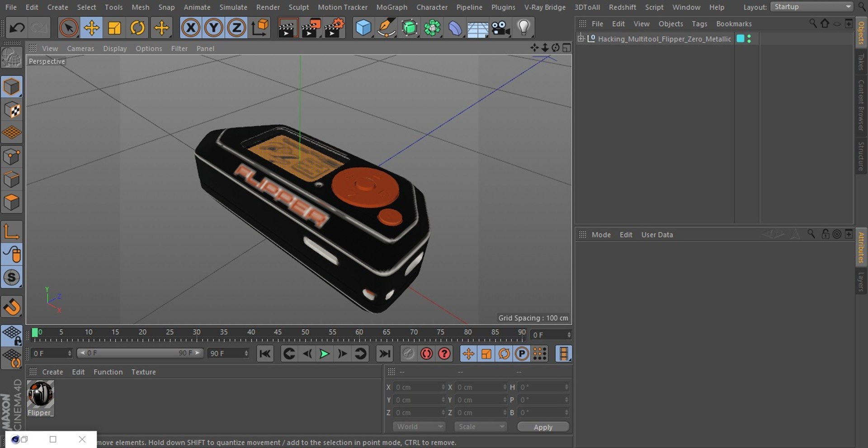Image resolution: width=868 pixels, height=448 pixels.
Task: Switch to Model mode cube icon
Action: coord(11,87)
